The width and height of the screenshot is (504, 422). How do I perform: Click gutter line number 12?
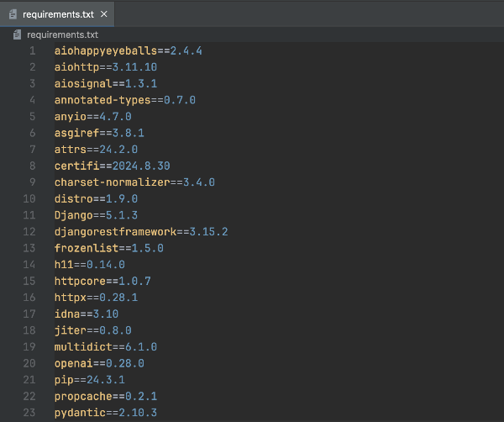click(29, 231)
